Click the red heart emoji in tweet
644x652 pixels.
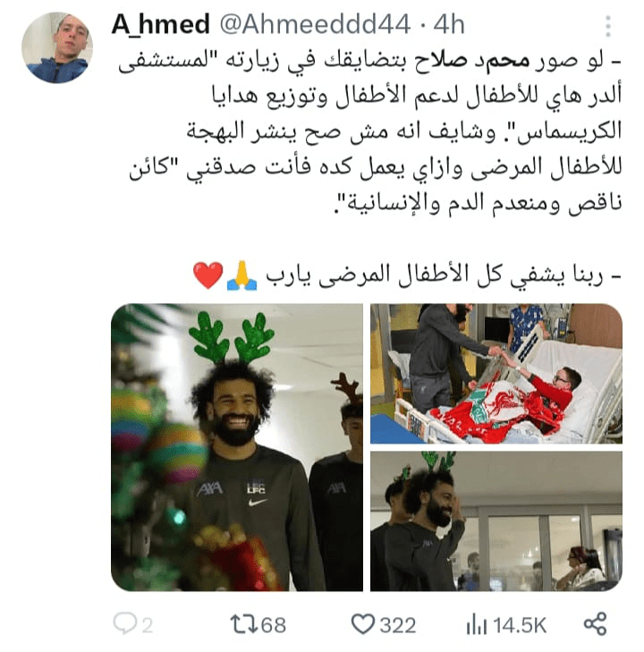click(x=208, y=275)
